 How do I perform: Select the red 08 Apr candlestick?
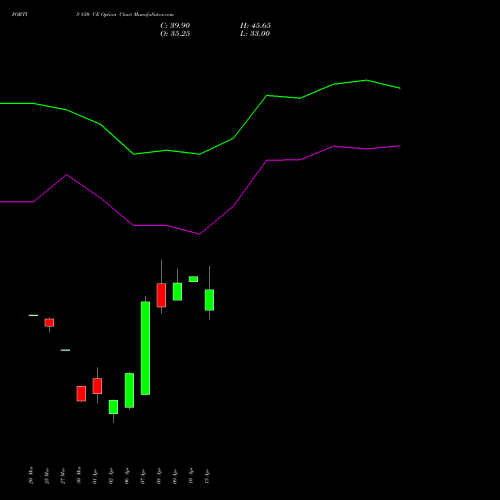pyautogui.click(x=161, y=295)
